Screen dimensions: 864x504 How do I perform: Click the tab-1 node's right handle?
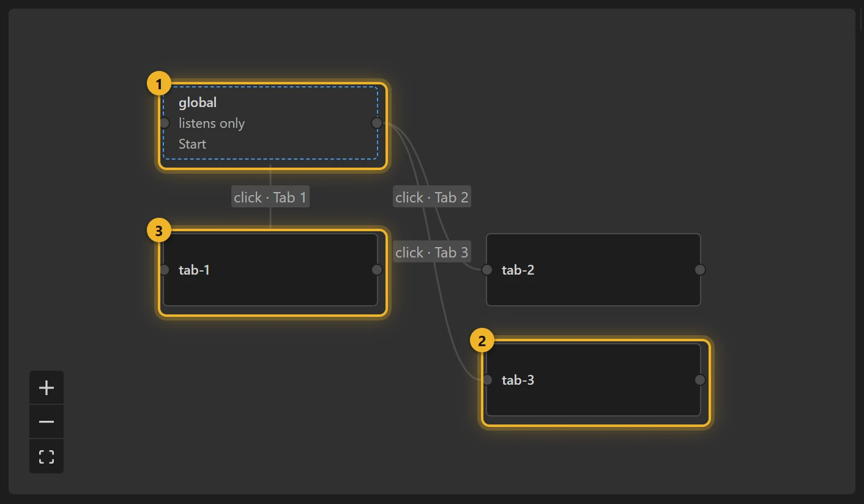pos(377,270)
